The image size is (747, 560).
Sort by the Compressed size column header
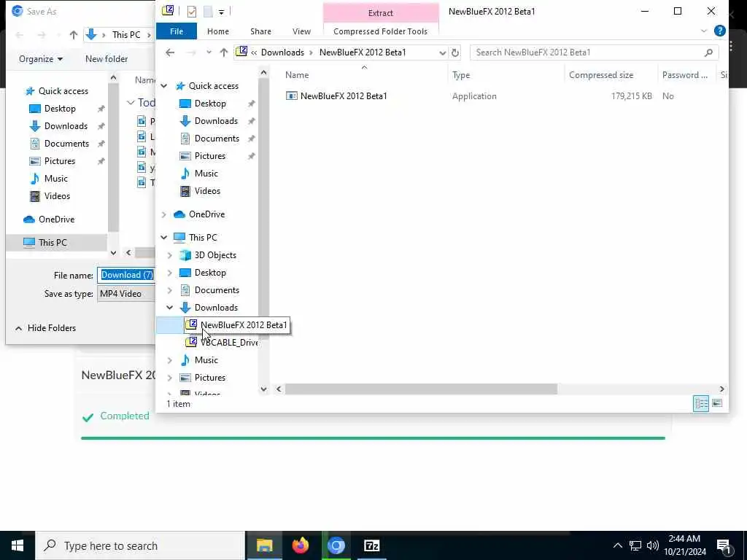[601, 75]
